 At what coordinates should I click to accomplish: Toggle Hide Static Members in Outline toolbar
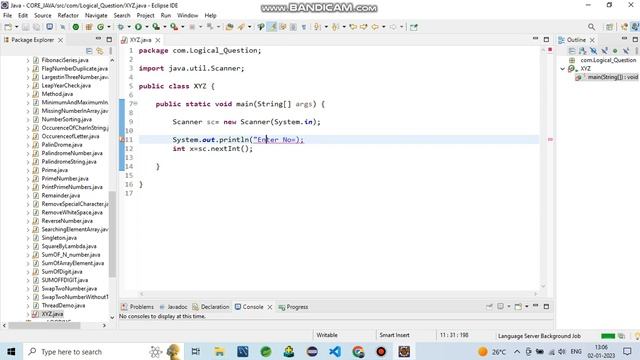pos(604,51)
